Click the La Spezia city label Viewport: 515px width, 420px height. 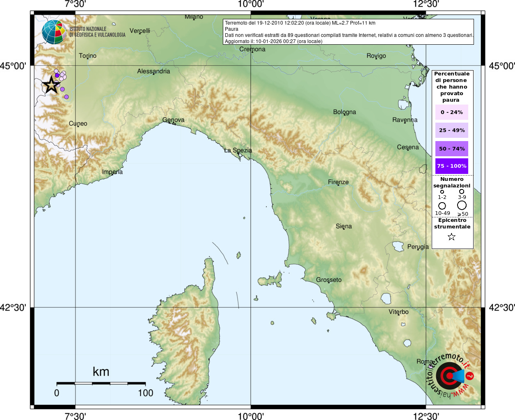tap(238, 151)
